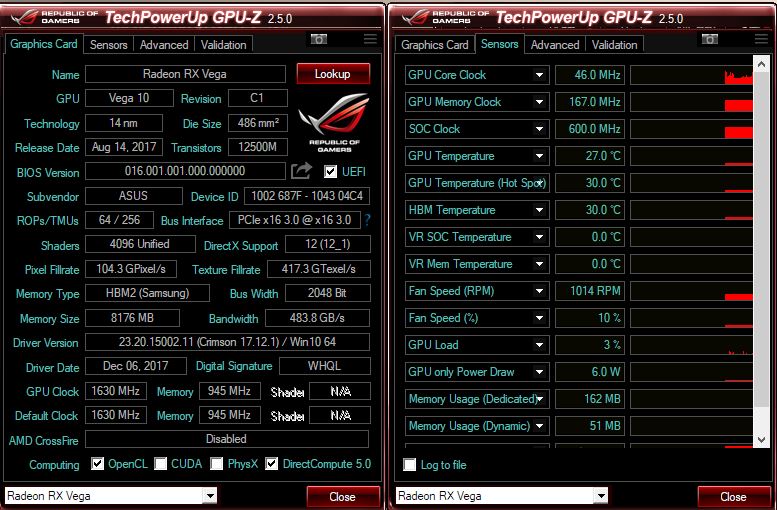Screen dimensions: 777x510
Task: Click the sensors list scrollbar thumb
Action: 761,239
